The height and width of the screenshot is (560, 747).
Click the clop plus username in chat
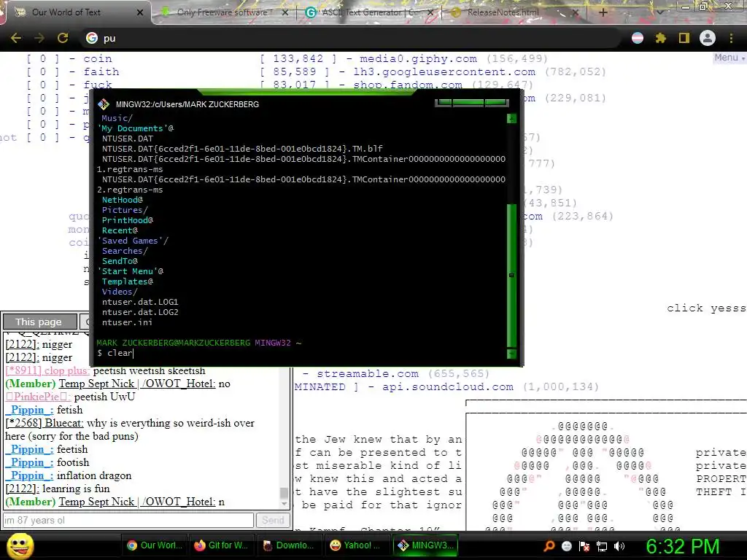pos(47,370)
